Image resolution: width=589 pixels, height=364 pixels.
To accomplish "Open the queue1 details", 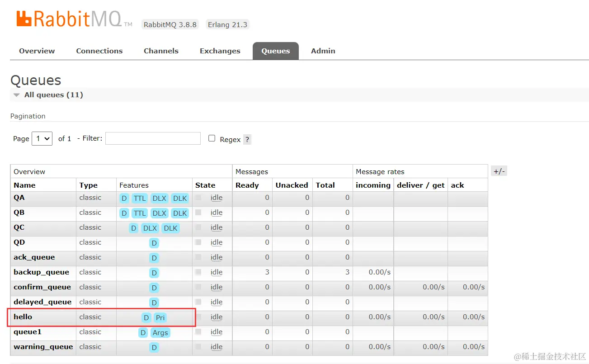I will [28, 332].
